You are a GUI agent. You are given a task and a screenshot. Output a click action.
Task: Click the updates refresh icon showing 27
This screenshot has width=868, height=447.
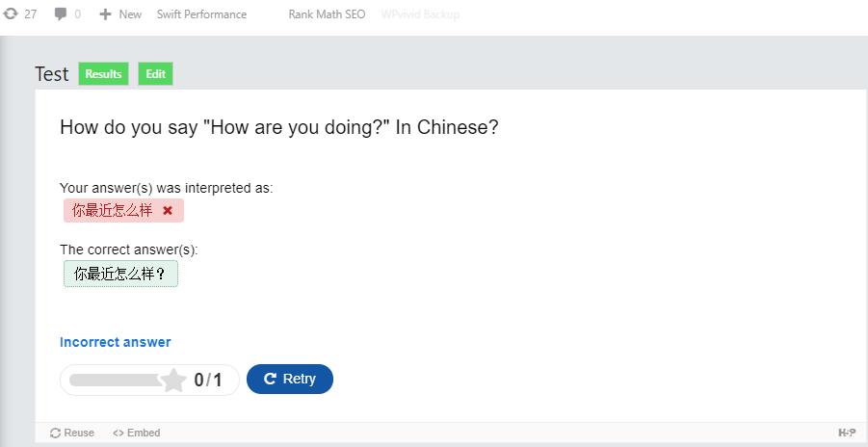(11, 14)
